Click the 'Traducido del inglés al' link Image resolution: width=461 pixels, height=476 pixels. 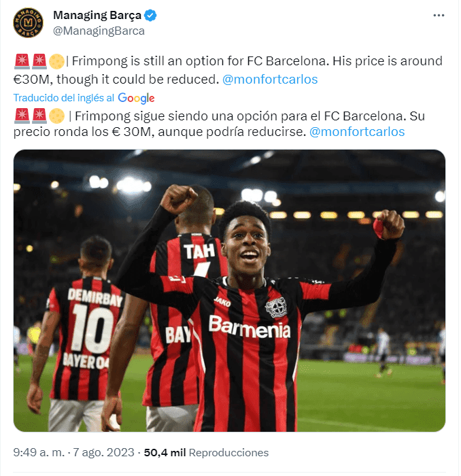(x=64, y=98)
